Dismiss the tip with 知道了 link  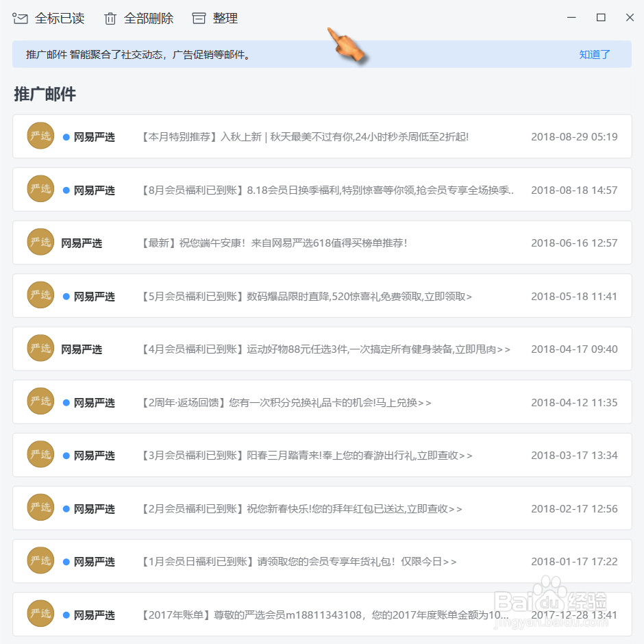click(594, 54)
